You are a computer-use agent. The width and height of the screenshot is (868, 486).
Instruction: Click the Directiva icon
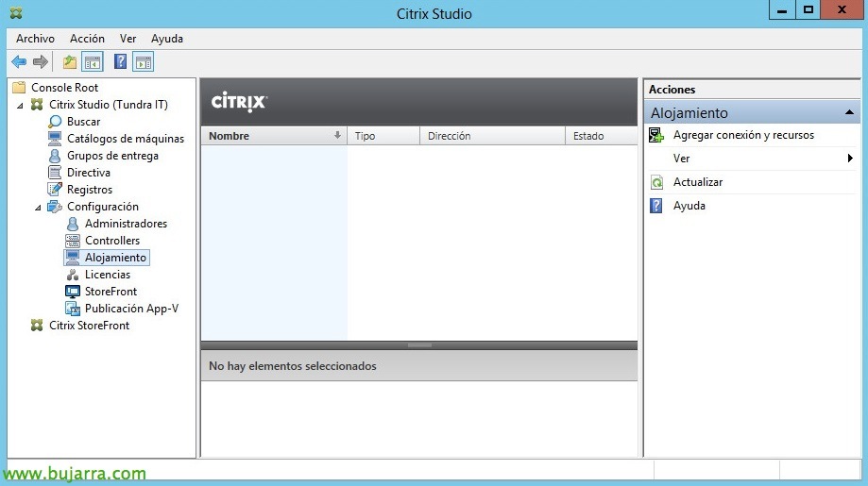point(55,173)
